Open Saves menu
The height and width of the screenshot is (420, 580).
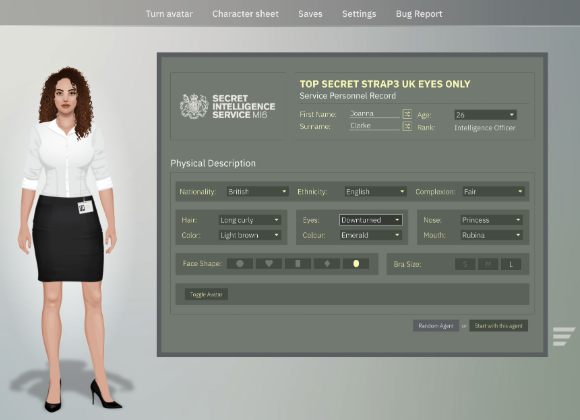point(310,14)
